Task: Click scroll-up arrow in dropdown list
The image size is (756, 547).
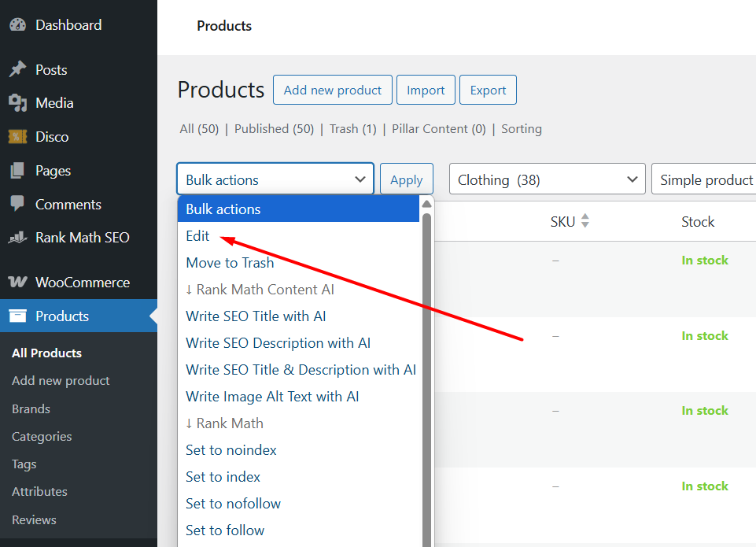Action: coord(426,204)
